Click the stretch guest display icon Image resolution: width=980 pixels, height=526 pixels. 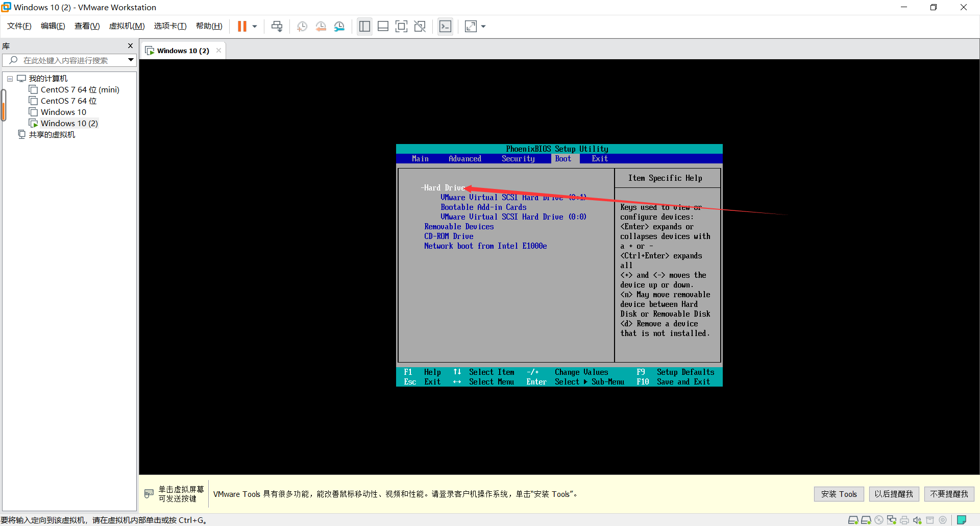coord(471,27)
